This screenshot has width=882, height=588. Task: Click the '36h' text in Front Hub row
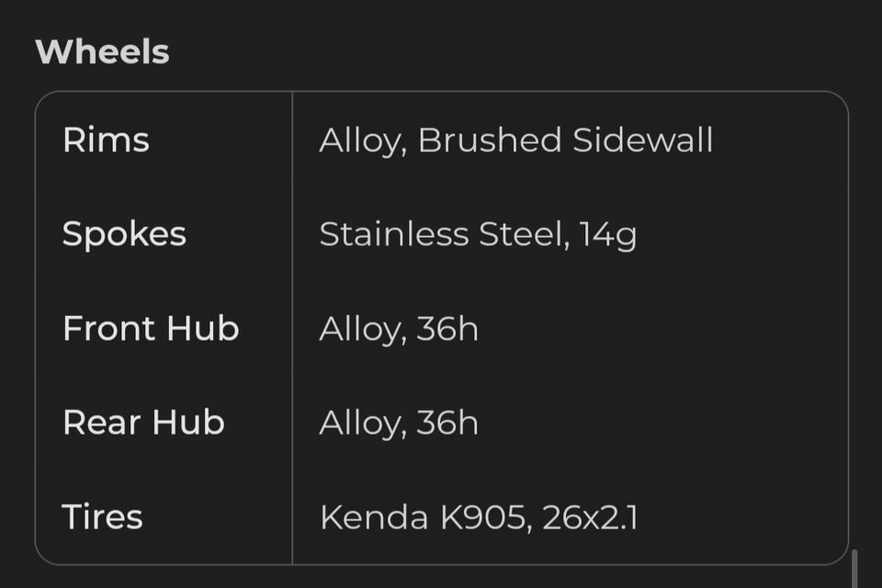[447, 329]
